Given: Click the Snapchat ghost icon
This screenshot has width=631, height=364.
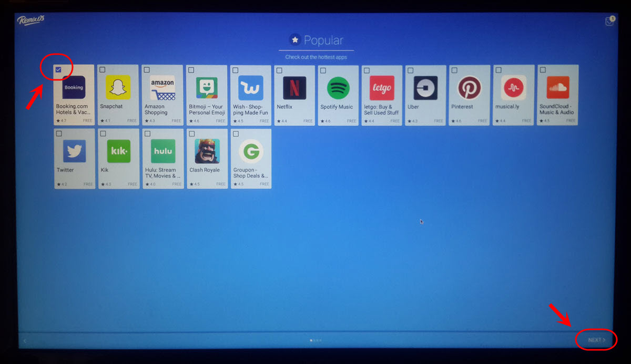Looking at the screenshot, I should coord(118,88).
